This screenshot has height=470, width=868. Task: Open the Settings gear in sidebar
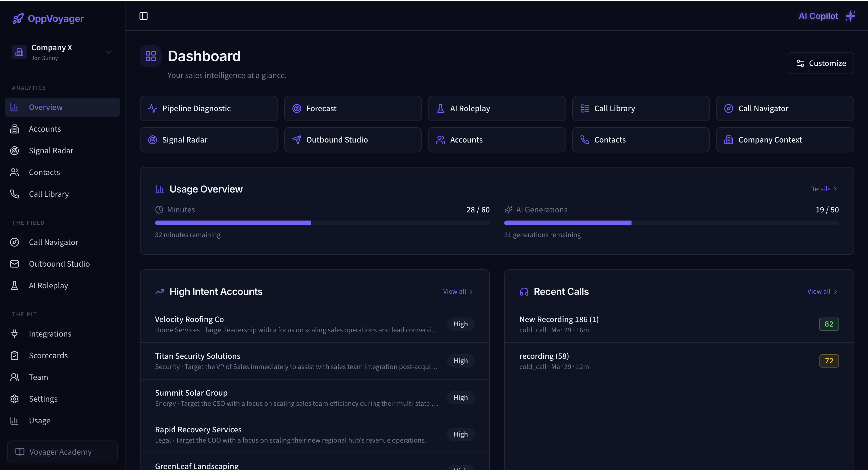click(x=14, y=399)
